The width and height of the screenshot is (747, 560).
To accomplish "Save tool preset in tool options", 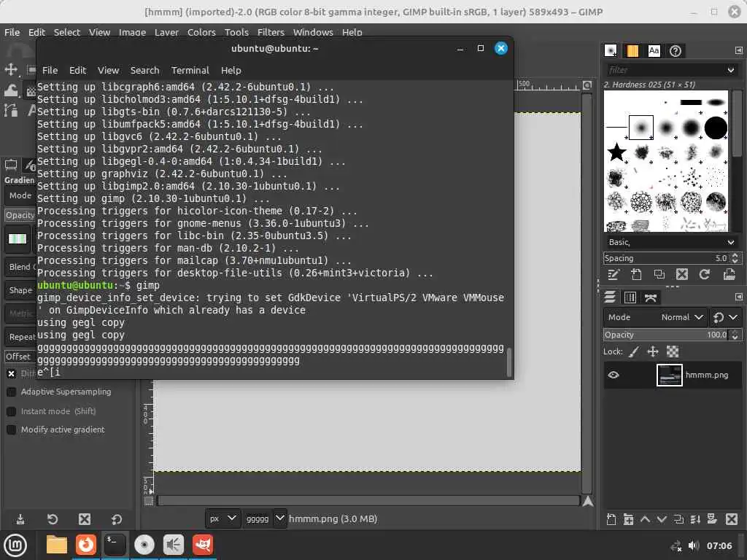I will coord(20,519).
